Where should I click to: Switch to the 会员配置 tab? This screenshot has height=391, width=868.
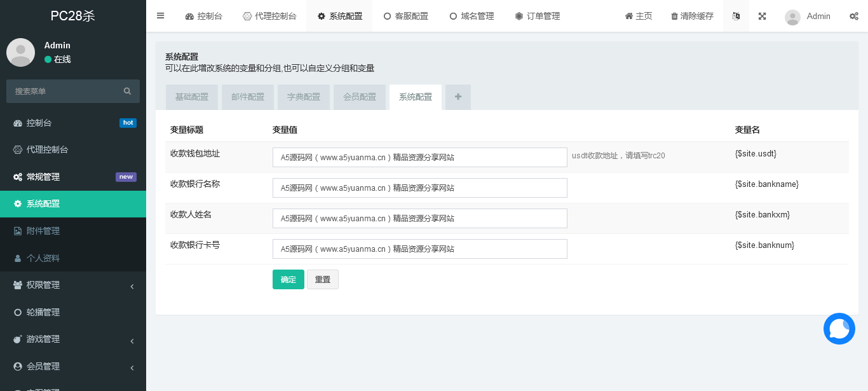click(x=360, y=97)
